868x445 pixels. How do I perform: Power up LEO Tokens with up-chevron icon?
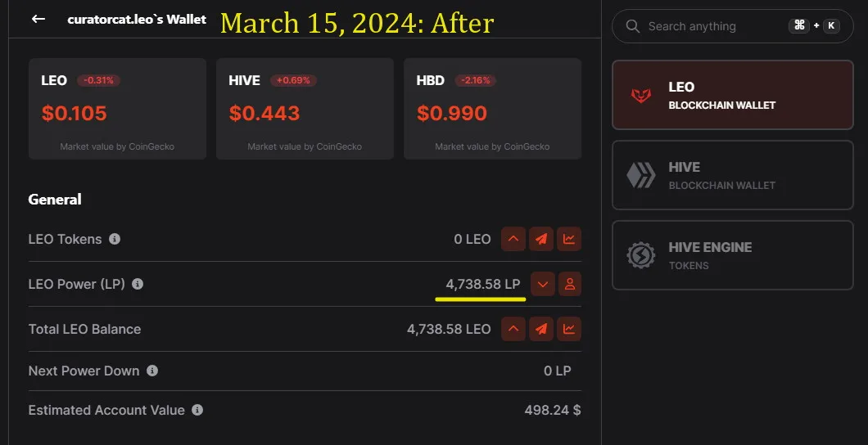tap(513, 239)
